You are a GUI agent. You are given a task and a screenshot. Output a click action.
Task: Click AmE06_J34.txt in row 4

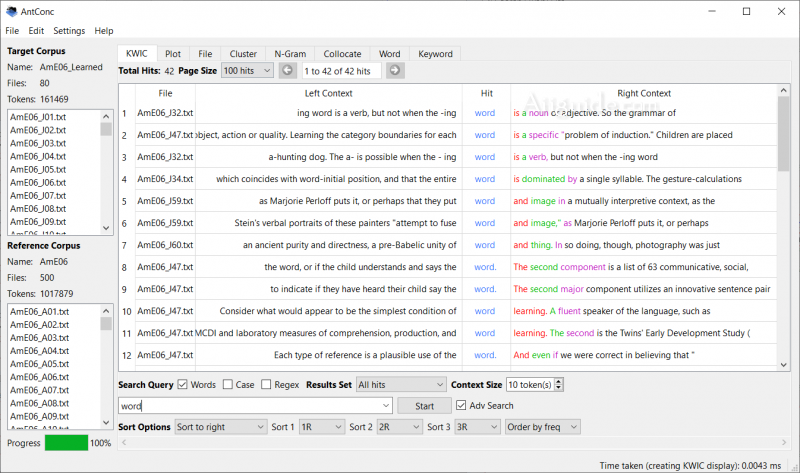click(x=165, y=179)
